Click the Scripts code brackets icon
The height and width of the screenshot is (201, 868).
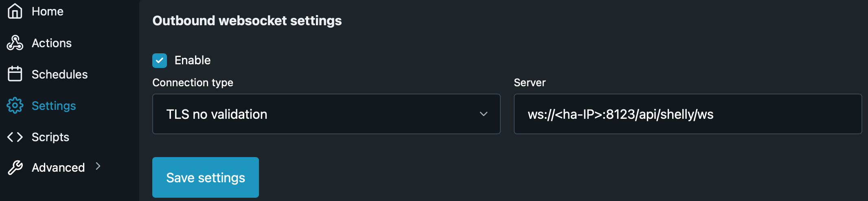pos(15,137)
